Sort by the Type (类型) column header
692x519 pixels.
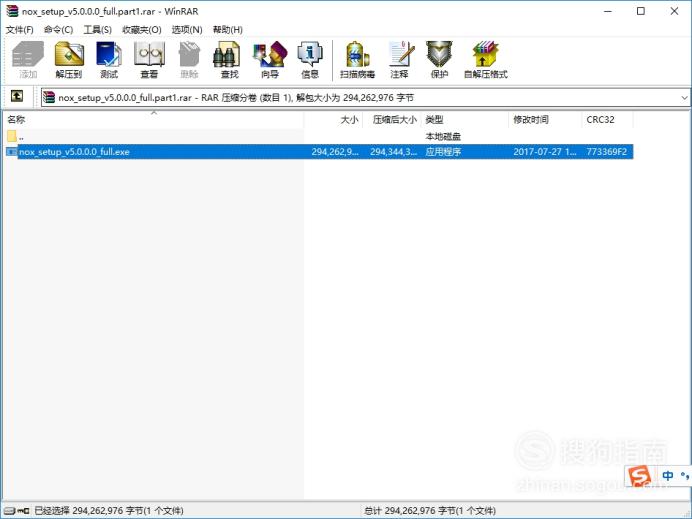point(465,120)
